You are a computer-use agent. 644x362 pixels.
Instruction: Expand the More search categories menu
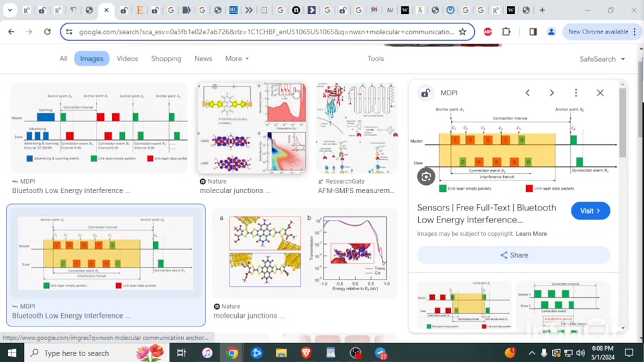237,59
